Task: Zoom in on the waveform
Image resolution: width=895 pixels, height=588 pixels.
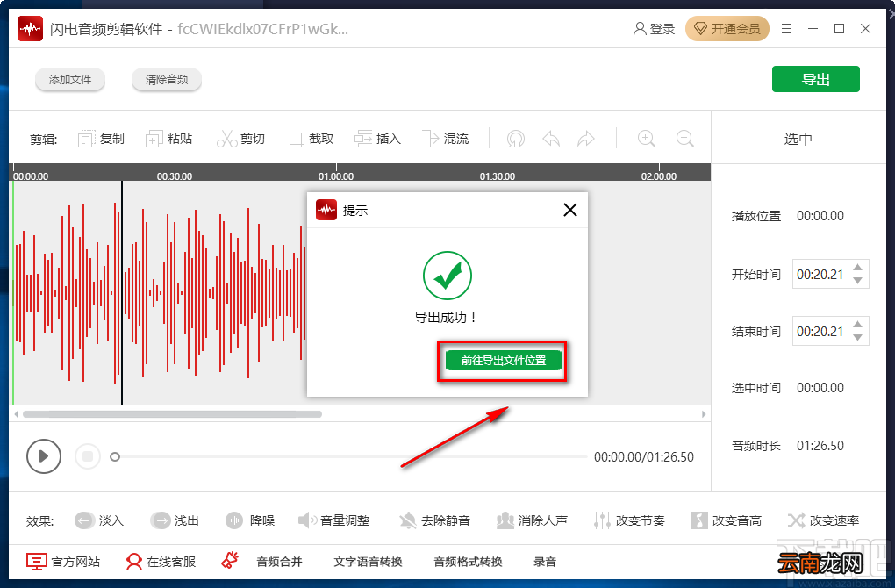Action: (x=646, y=139)
